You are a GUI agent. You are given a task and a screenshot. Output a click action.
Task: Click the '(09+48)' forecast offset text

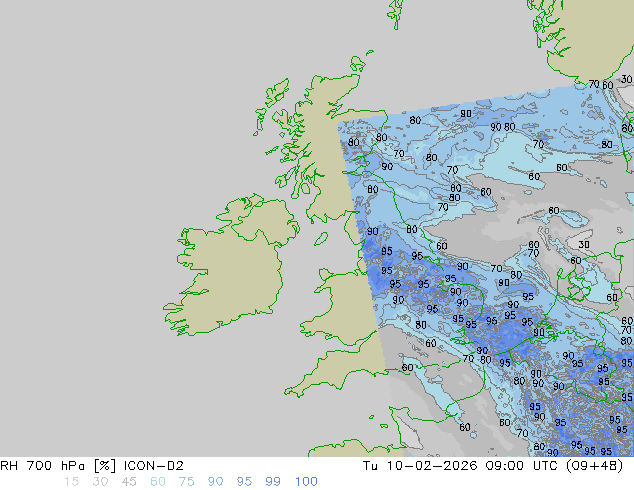[x=596, y=466]
